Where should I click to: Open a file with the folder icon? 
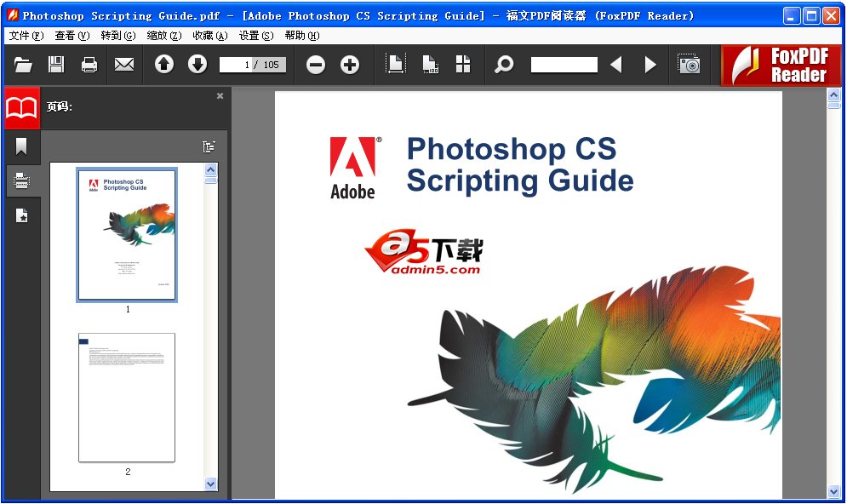[23, 65]
